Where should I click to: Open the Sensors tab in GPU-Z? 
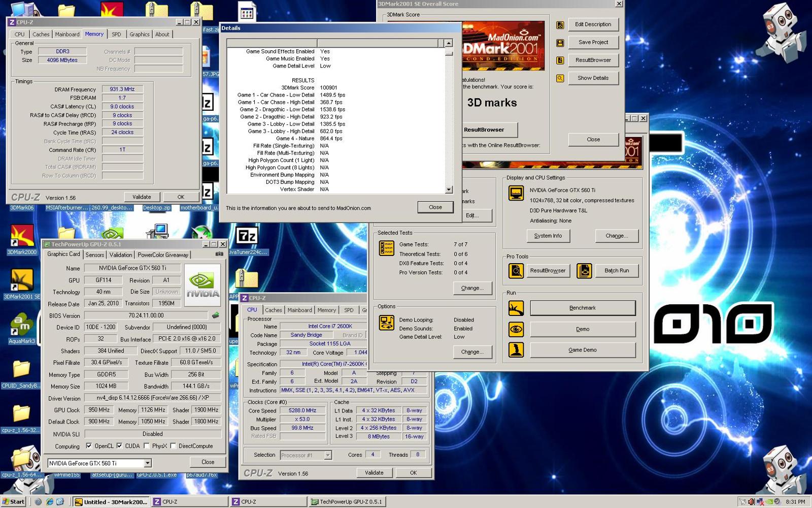coord(94,255)
